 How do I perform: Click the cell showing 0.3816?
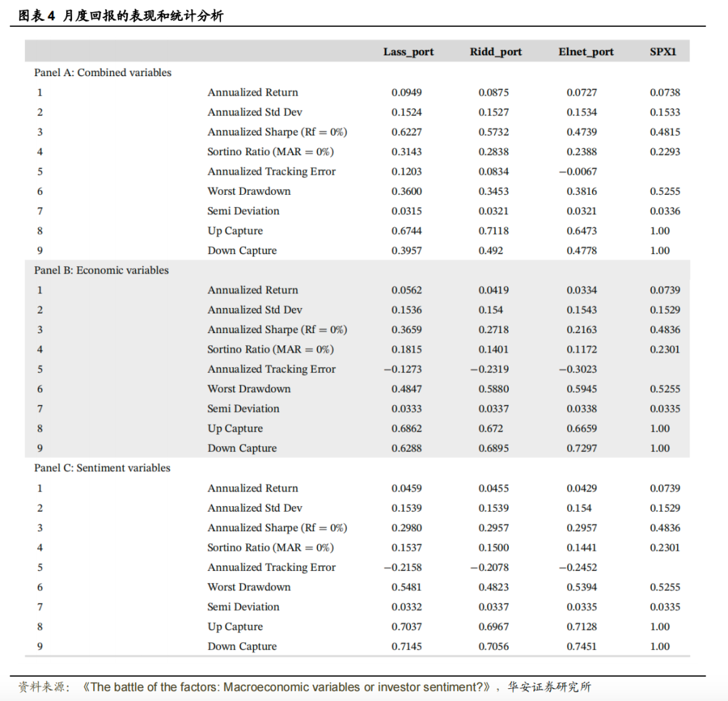tap(582, 191)
